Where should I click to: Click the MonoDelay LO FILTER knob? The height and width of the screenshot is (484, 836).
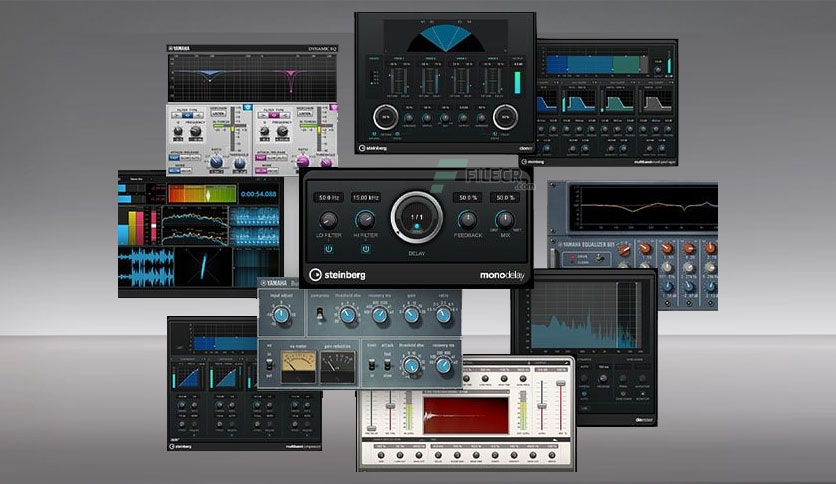click(x=328, y=220)
